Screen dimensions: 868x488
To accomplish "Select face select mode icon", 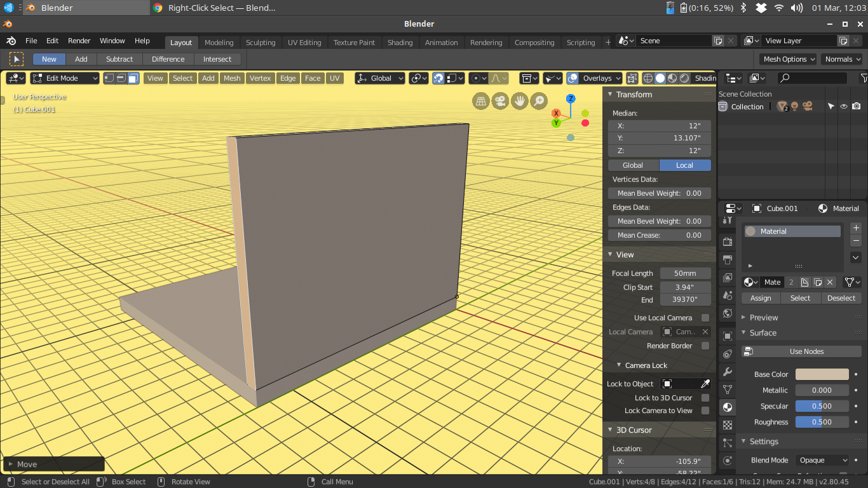I will tap(133, 78).
